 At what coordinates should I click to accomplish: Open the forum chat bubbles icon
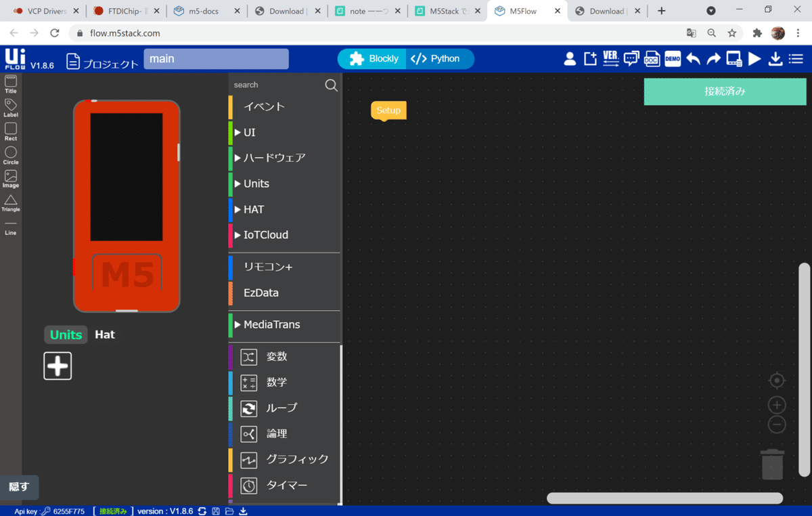click(631, 59)
